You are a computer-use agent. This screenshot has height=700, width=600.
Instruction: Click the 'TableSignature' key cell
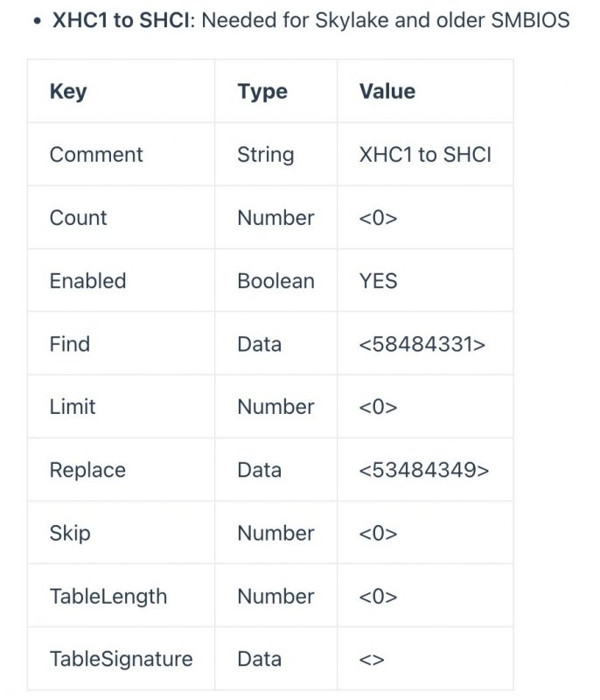[x=121, y=659]
